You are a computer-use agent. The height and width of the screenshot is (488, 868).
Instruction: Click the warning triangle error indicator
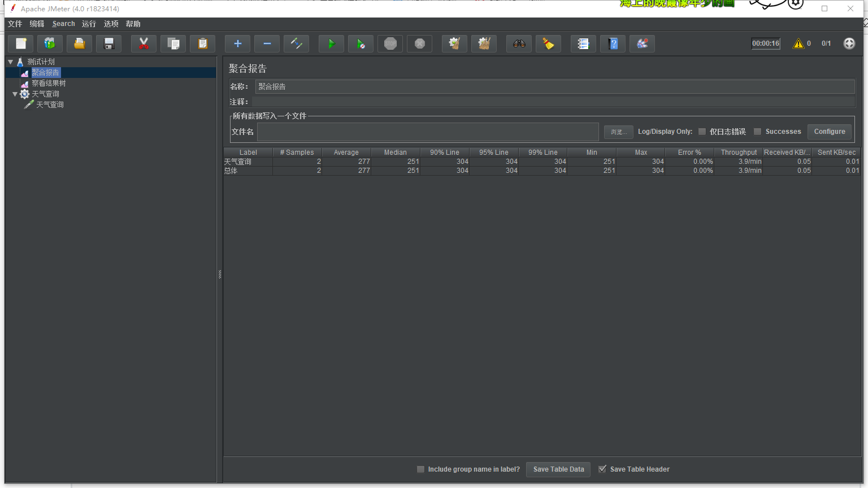798,43
